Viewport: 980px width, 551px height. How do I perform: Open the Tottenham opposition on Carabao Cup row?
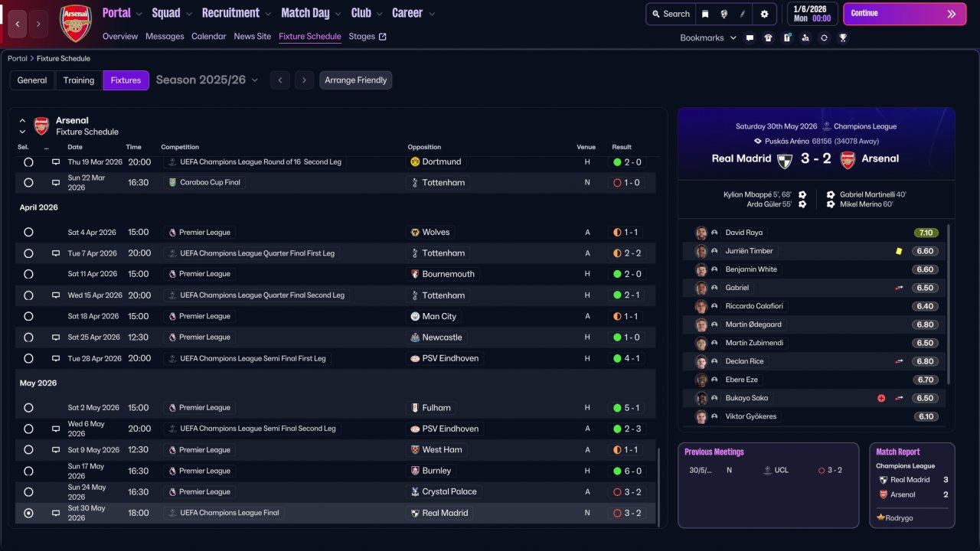[437, 183]
